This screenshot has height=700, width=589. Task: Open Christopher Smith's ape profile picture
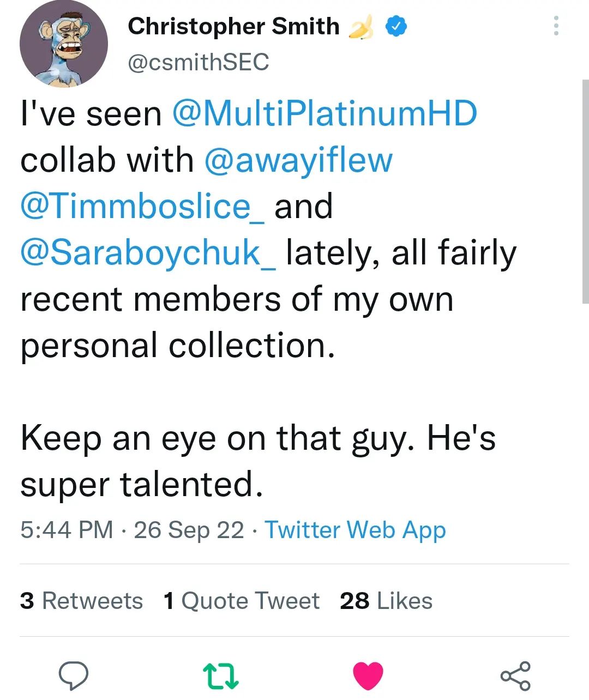point(64,44)
